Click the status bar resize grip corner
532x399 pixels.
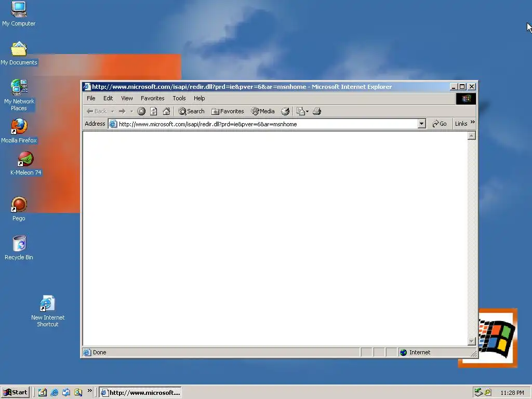tap(474, 354)
